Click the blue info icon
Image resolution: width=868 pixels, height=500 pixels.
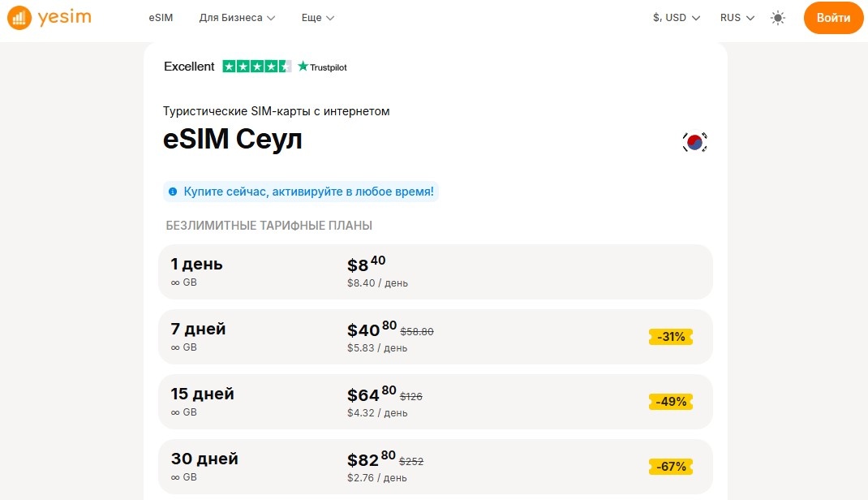coord(172,192)
